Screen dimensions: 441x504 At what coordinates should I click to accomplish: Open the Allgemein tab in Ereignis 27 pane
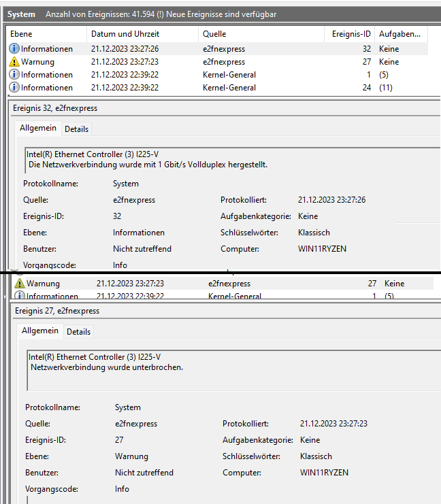point(40,331)
